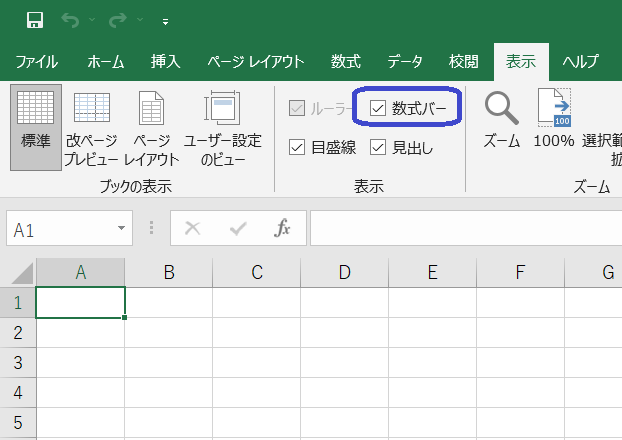Click the formula bar cancel X icon
This screenshot has height=440, width=622.
tap(193, 228)
